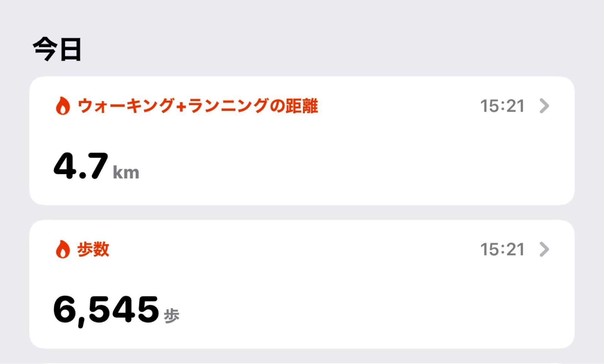
Task: Click the km unit label
Action: [x=126, y=173]
